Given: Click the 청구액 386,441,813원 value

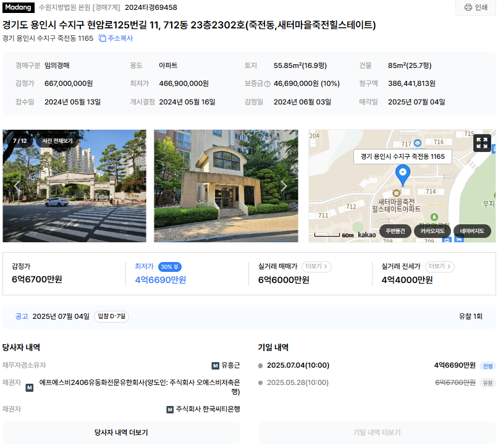Looking at the screenshot, I should [411, 83].
